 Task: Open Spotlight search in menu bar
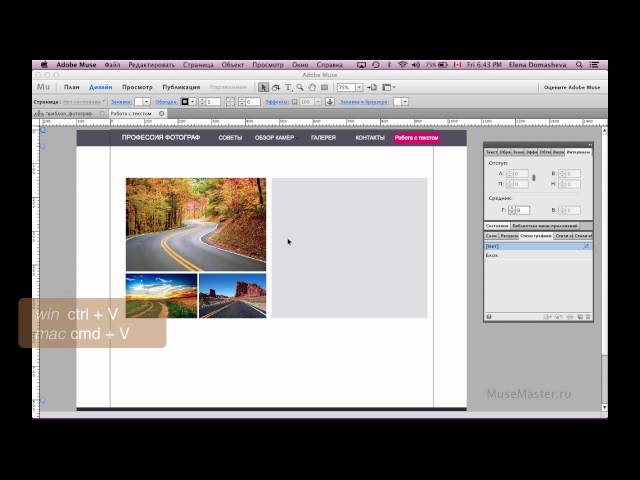tap(579, 64)
